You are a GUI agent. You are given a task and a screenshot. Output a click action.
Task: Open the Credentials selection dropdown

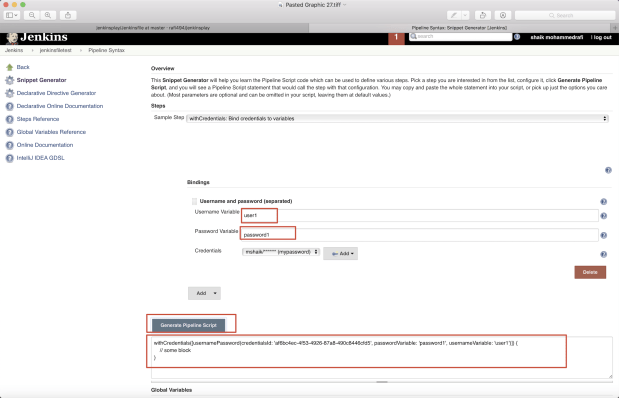pos(281,252)
